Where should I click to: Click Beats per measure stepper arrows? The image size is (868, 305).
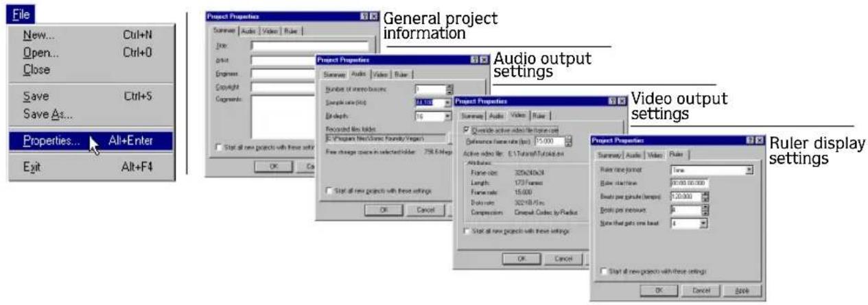point(704,210)
